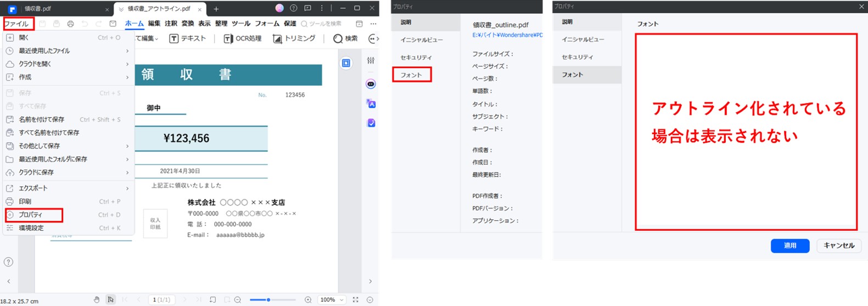Viewport: 868px width, 306px height.
Task: Click right chevron to expand right panel
Action: point(371,281)
